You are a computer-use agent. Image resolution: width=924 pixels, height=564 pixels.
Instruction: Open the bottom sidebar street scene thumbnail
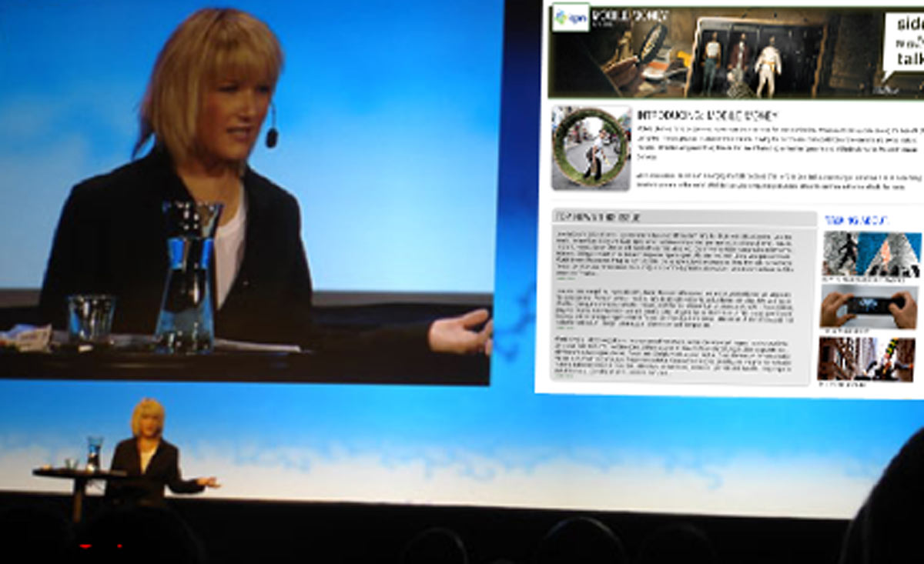[866, 358]
